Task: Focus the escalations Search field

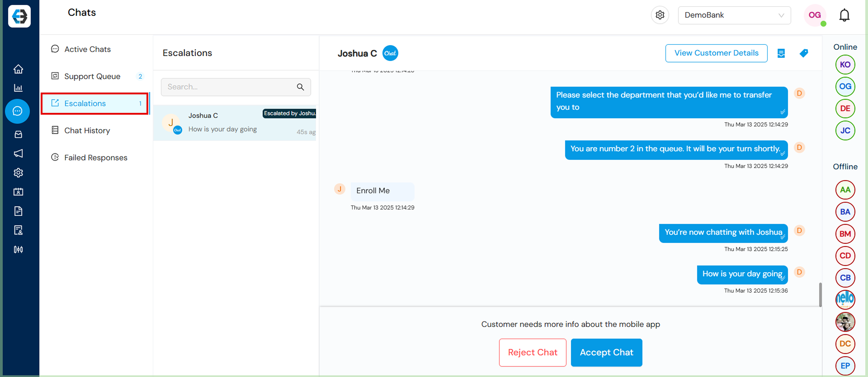Action: (236, 87)
